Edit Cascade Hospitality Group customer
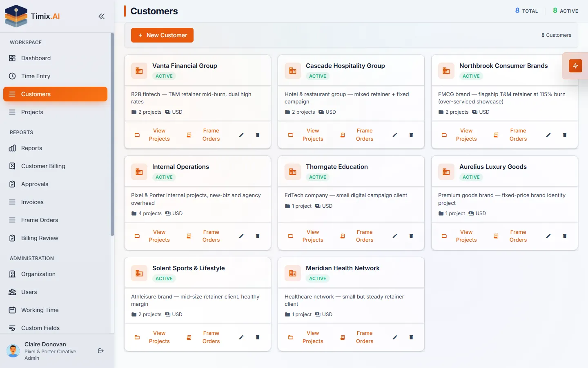The height and width of the screenshot is (368, 588). click(395, 135)
